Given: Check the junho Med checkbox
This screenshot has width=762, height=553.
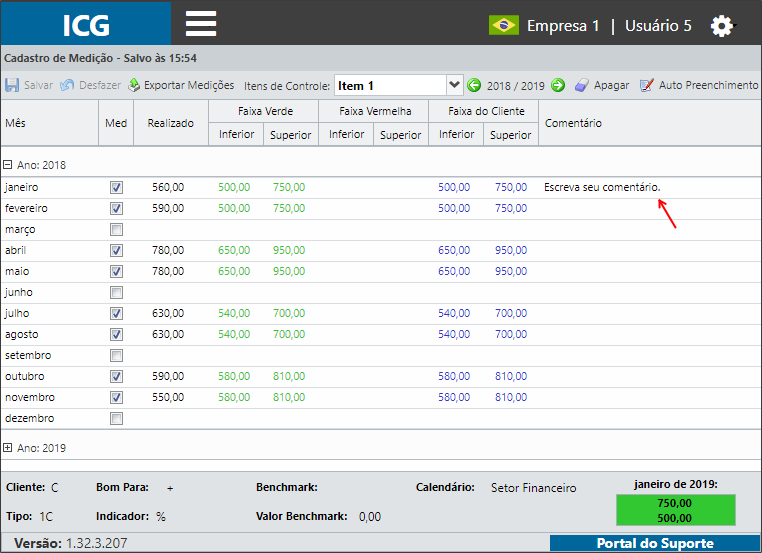Looking at the screenshot, I should tap(116, 293).
